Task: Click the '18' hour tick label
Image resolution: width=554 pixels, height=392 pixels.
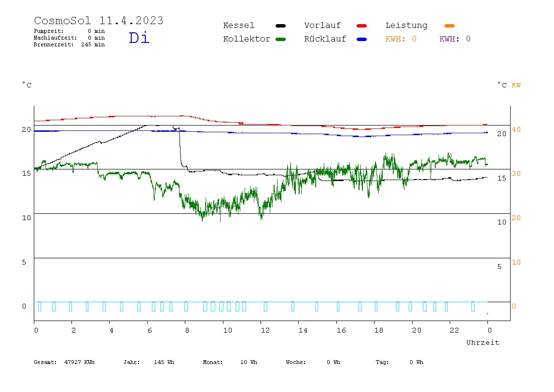Action: point(378,330)
